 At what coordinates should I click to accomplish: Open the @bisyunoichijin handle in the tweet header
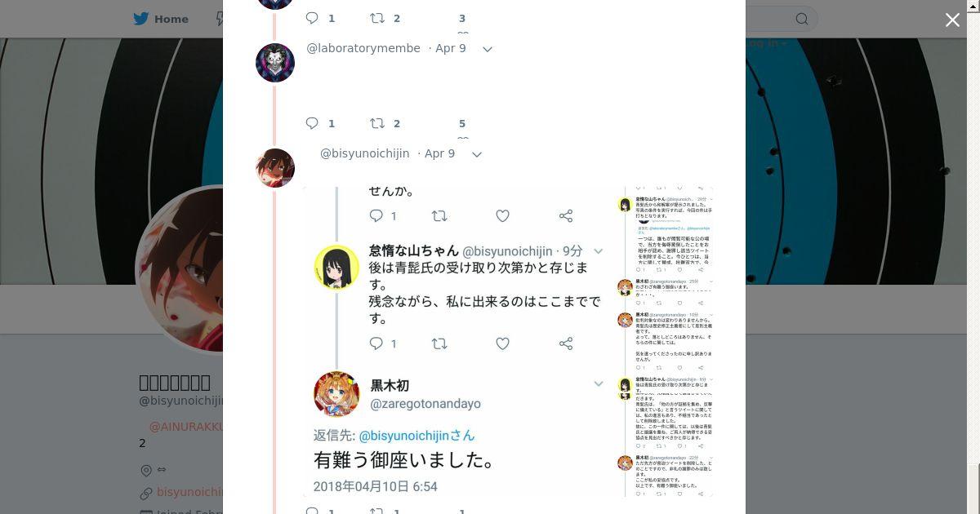click(x=365, y=153)
